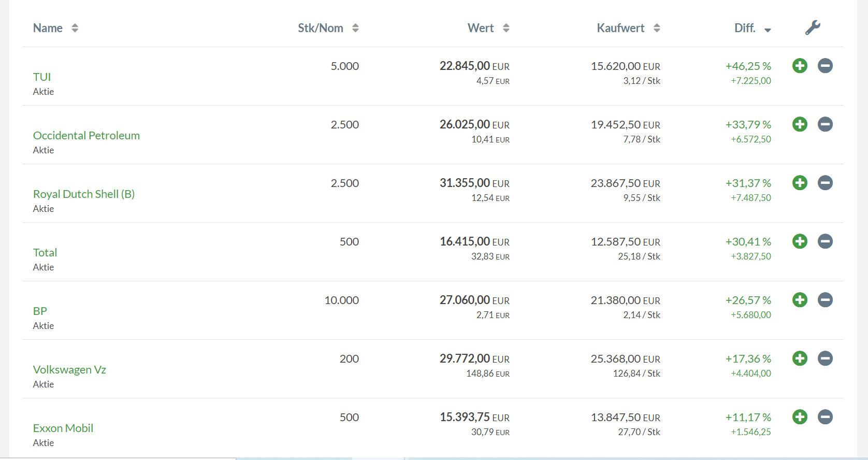Viewport: 868px width, 460px height.
Task: Open the Royal Dutch Shell (B) link
Action: (84, 194)
